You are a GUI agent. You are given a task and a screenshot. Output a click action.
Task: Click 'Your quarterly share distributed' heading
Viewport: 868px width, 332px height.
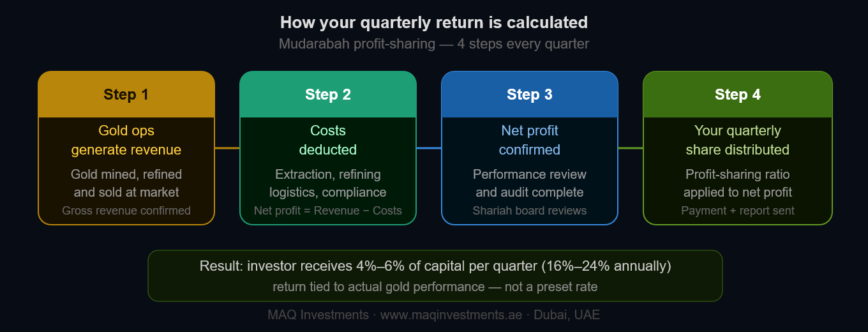(x=738, y=140)
